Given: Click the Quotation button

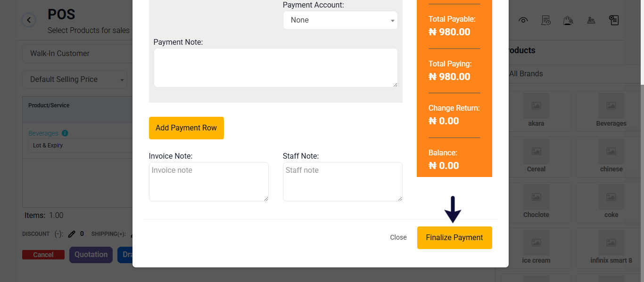Looking at the screenshot, I should 91,255.
